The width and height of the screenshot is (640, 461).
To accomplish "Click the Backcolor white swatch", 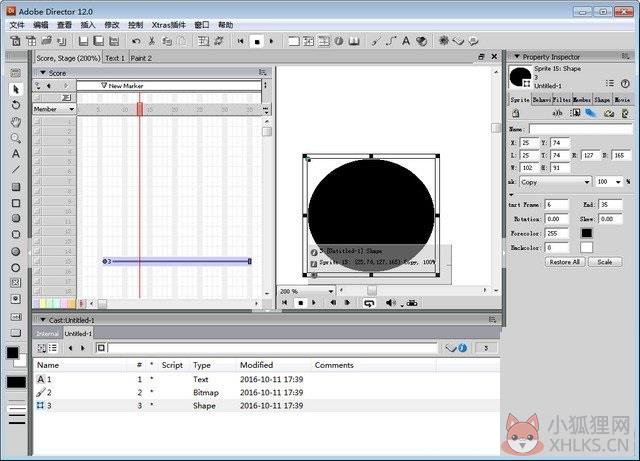I will (x=587, y=247).
